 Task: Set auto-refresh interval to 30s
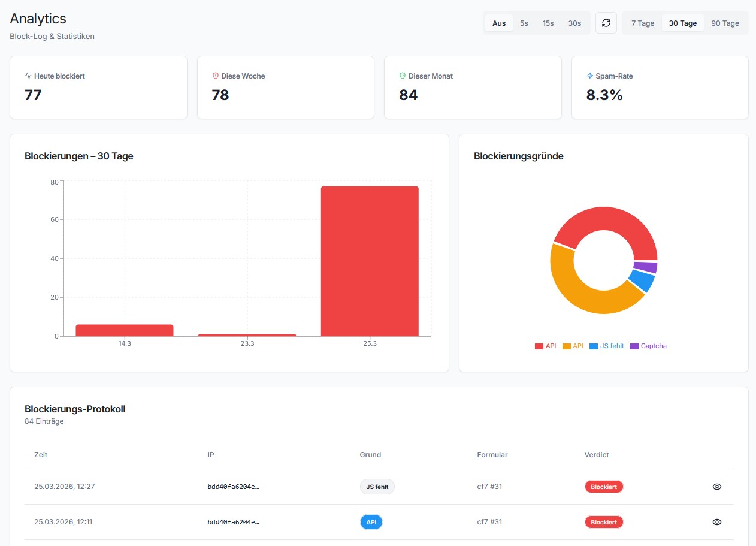(574, 23)
